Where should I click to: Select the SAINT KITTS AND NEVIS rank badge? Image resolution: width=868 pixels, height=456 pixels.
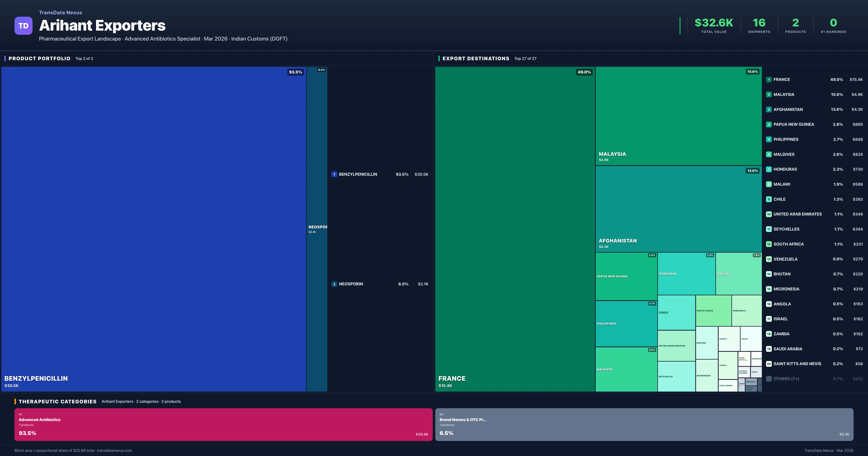click(x=769, y=364)
